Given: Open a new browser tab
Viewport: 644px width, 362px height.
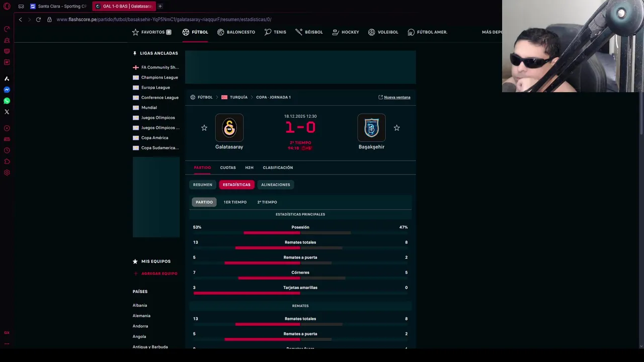Looking at the screenshot, I should [x=160, y=7].
